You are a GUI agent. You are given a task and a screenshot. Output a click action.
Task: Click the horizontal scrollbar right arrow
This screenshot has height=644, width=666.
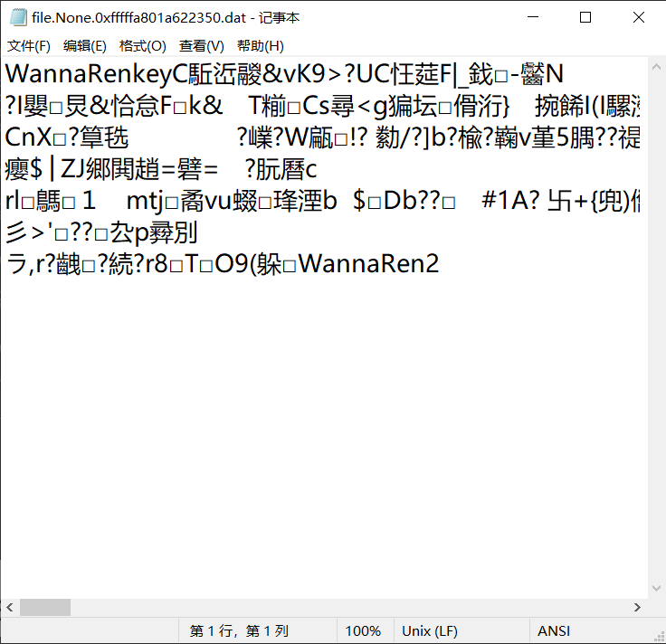(x=638, y=608)
